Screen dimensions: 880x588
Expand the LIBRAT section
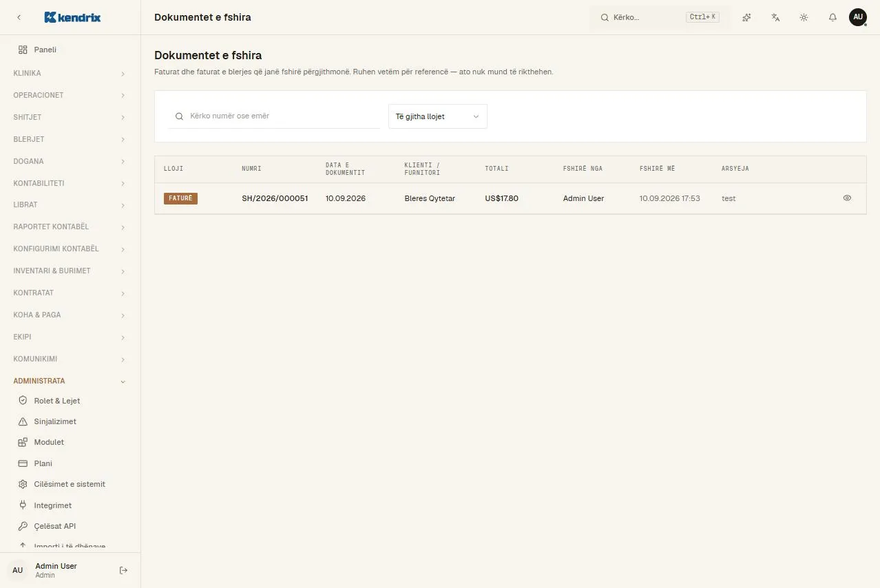tap(70, 204)
